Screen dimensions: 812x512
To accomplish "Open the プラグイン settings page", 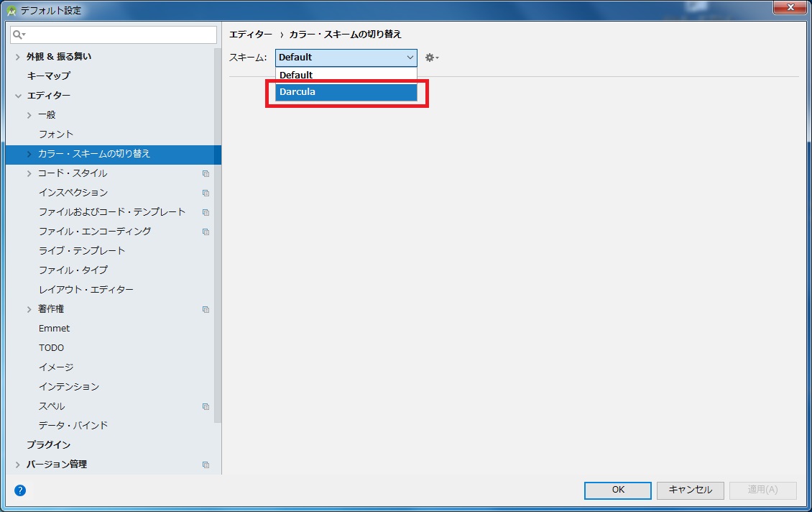I will (x=49, y=445).
